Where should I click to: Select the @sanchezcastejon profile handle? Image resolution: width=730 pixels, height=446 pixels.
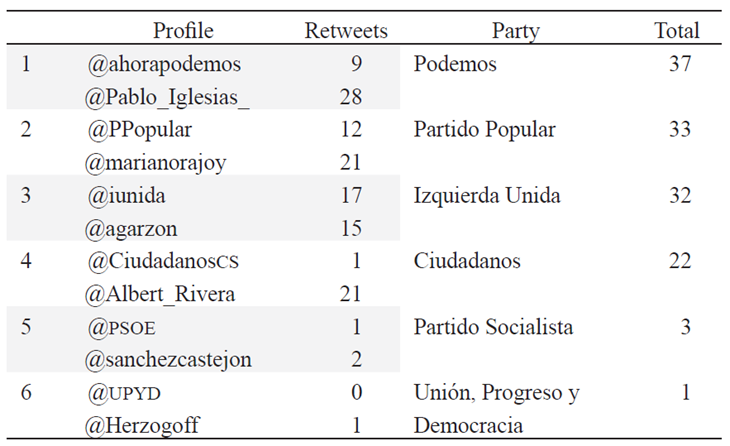[x=169, y=360]
